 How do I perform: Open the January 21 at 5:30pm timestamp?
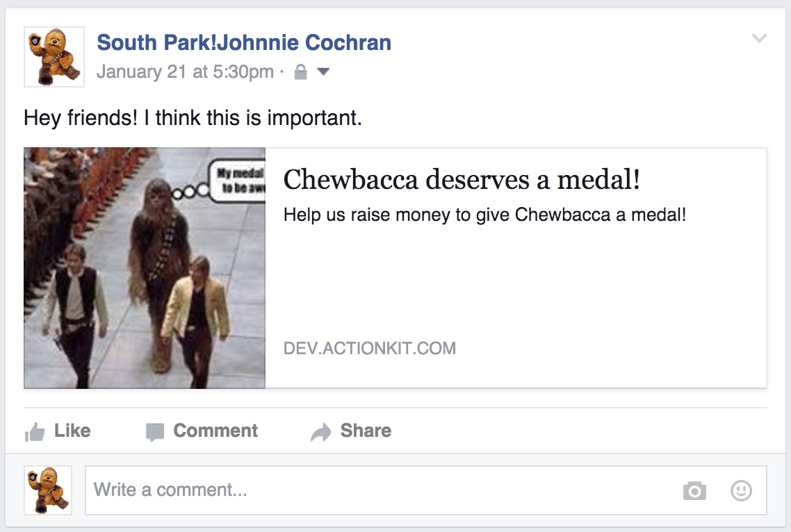coord(185,72)
